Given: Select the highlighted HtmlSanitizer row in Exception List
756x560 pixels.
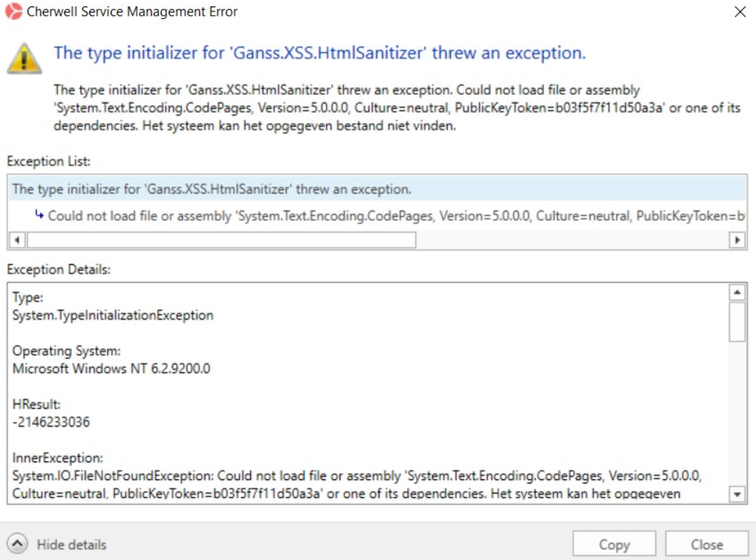Looking at the screenshot, I should 212,189.
